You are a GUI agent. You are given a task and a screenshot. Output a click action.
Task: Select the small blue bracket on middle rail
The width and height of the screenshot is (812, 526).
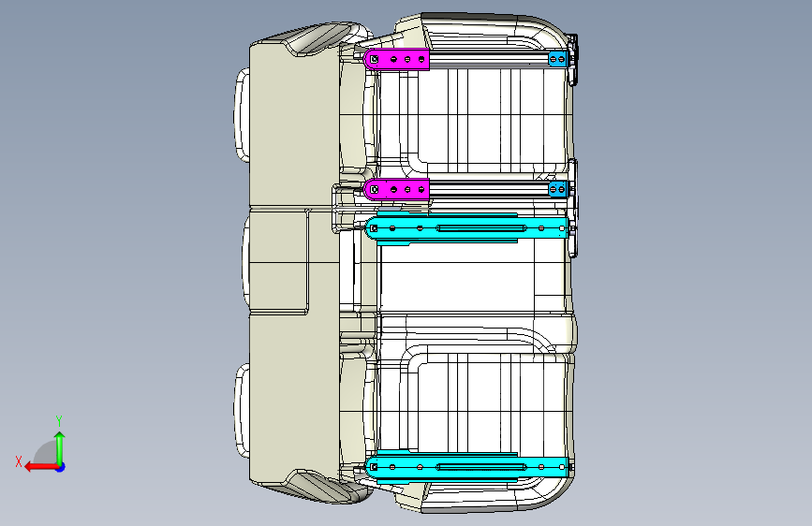[557, 189]
